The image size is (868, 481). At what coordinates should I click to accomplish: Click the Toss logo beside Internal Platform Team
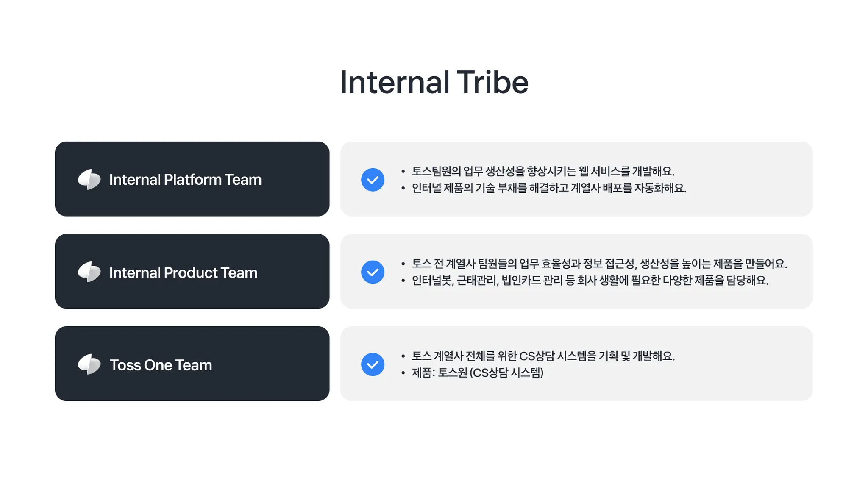(x=89, y=179)
